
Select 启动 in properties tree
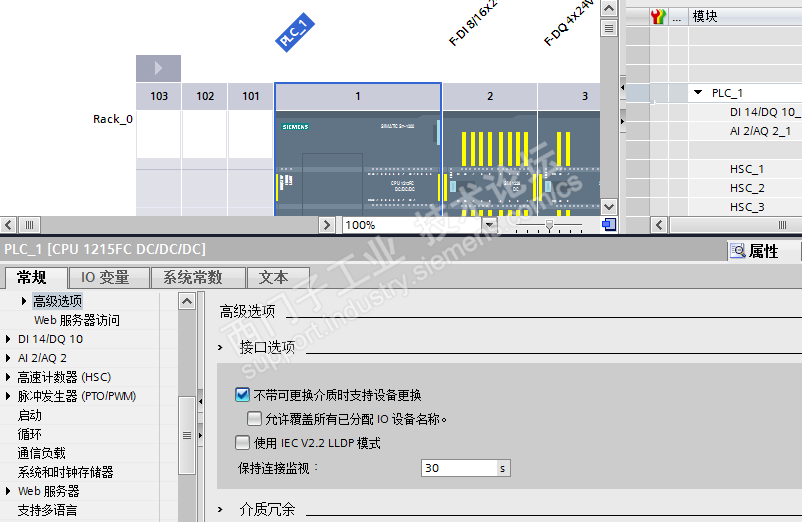(x=30, y=415)
